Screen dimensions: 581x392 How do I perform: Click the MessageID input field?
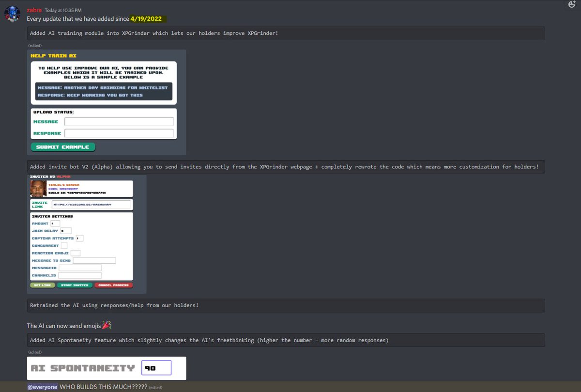80,268
